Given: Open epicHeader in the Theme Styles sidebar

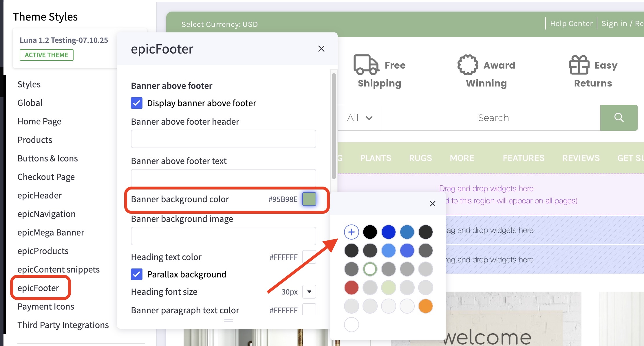Looking at the screenshot, I should [x=40, y=195].
